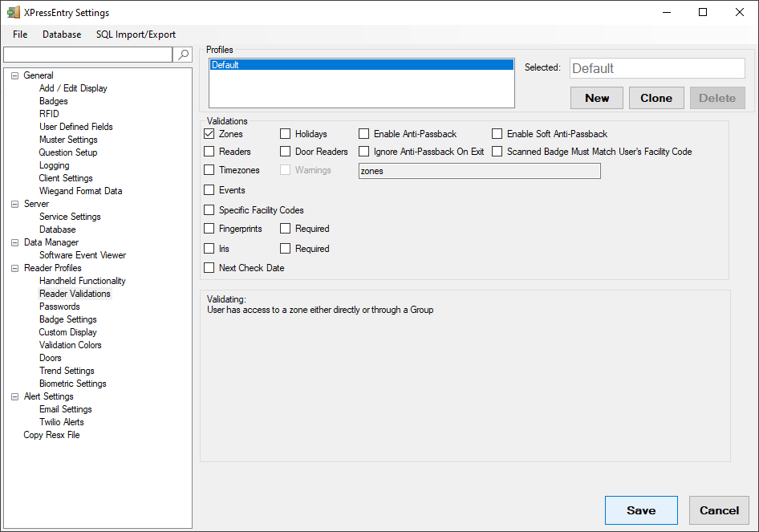Click the search magnifier icon
759x532 pixels.
[183, 55]
